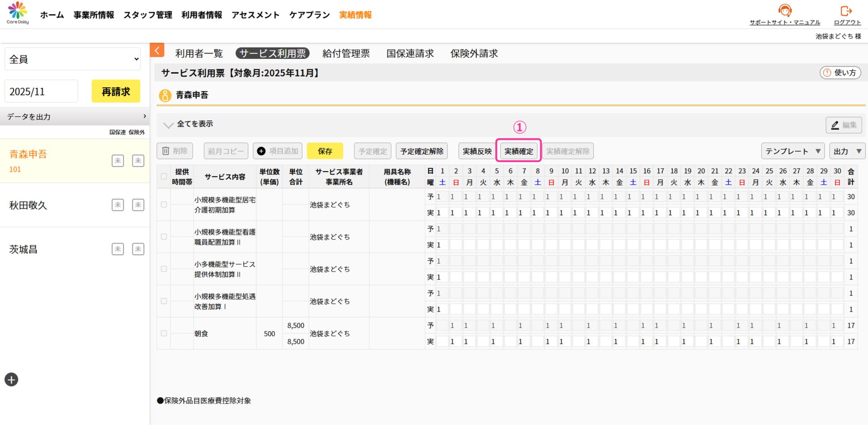
Task: Switch to the 給付管理票 tab
Action: [x=346, y=53]
